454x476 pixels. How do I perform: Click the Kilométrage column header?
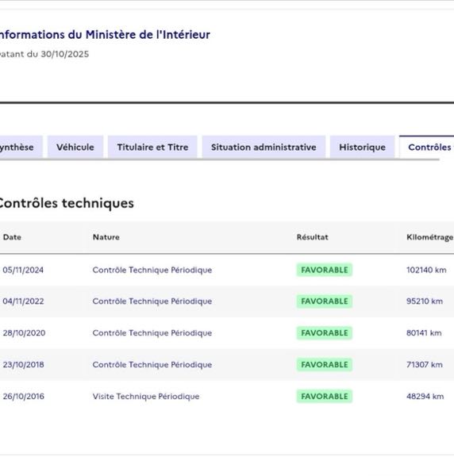click(x=429, y=237)
